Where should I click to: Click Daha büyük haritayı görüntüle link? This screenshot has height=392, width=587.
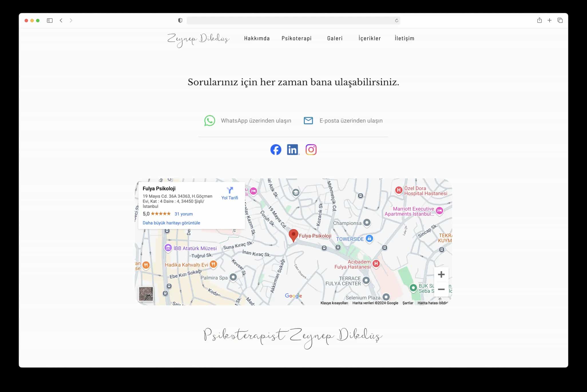click(171, 223)
